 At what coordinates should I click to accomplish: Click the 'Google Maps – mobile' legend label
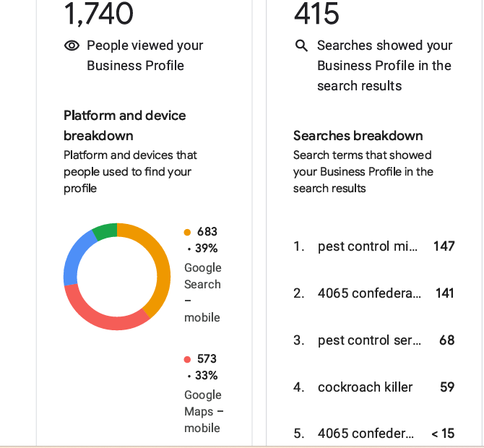[x=204, y=412]
